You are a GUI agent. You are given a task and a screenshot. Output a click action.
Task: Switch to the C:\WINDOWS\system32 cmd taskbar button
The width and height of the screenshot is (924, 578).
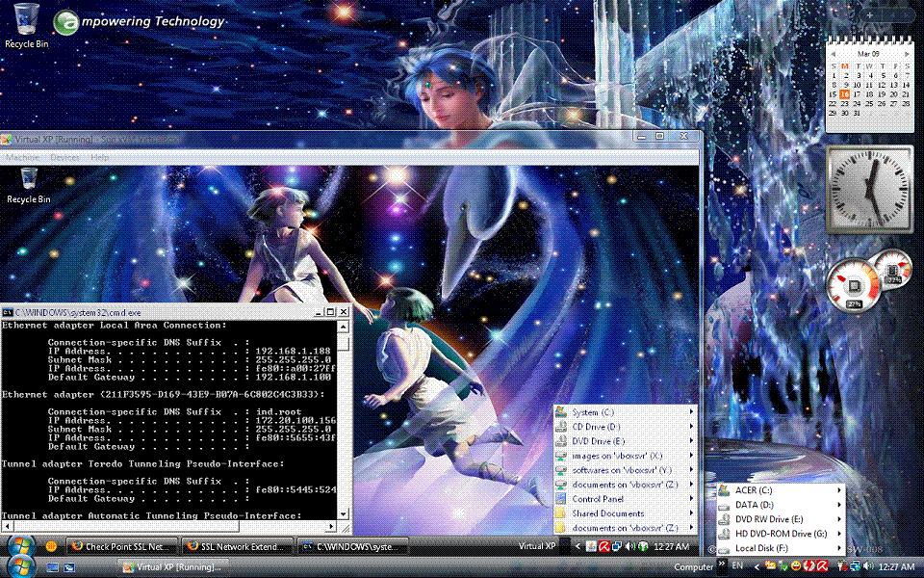click(x=349, y=546)
